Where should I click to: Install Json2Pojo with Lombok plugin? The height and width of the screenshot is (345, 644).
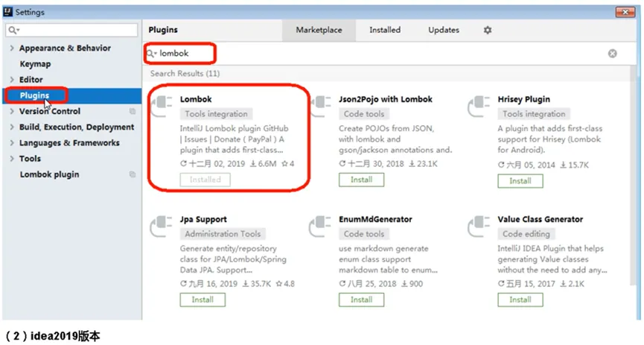point(361,180)
